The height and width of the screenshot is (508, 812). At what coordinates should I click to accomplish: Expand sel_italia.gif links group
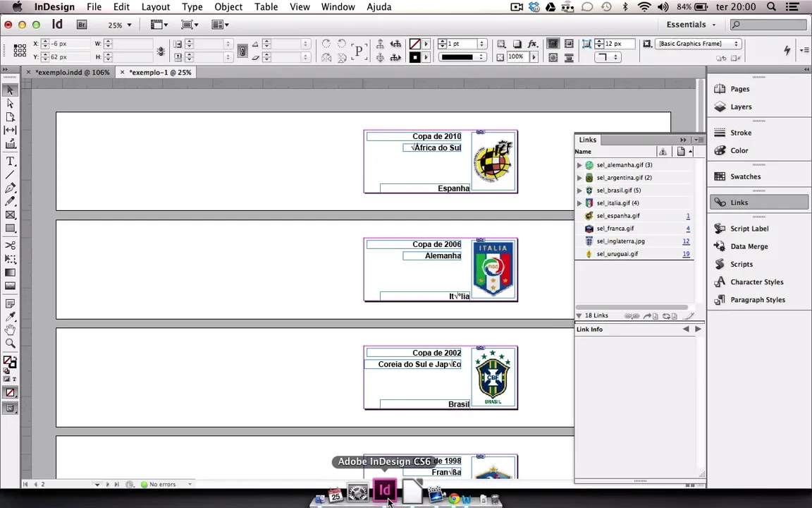pos(579,203)
